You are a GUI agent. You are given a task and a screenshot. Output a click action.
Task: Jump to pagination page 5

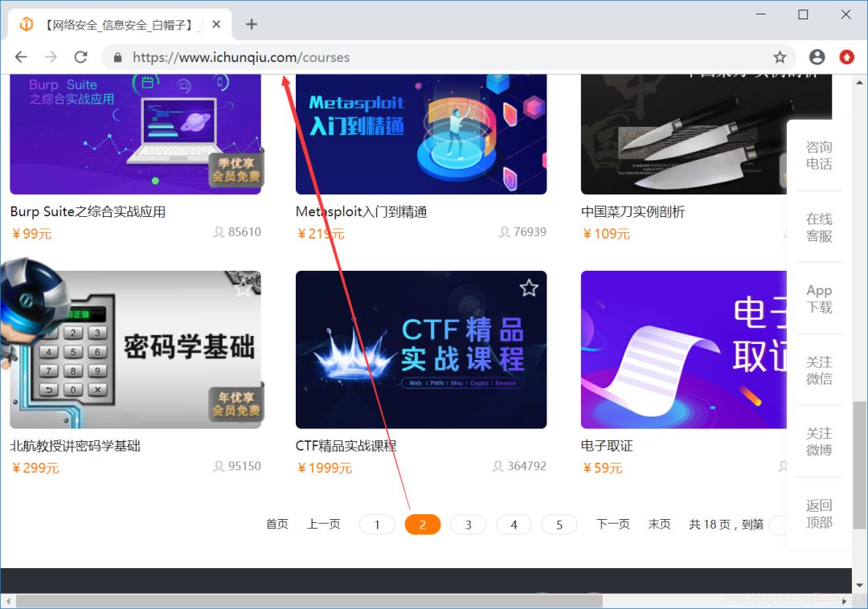click(559, 525)
